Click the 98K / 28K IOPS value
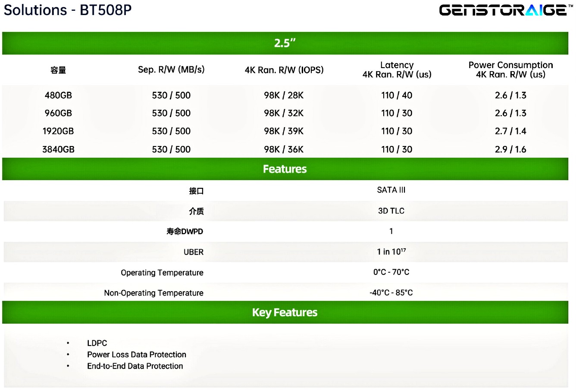Image resolution: width=576 pixels, height=392 pixels. [x=284, y=95]
